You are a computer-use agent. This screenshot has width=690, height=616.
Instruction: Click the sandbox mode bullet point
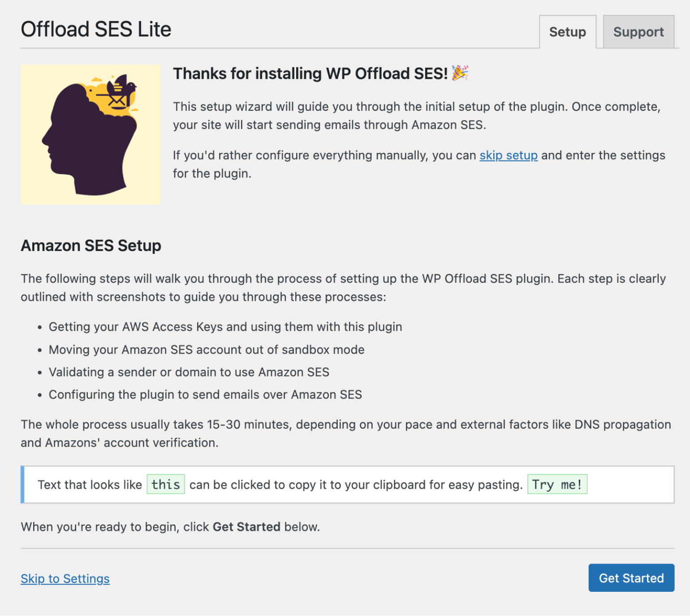point(206,350)
